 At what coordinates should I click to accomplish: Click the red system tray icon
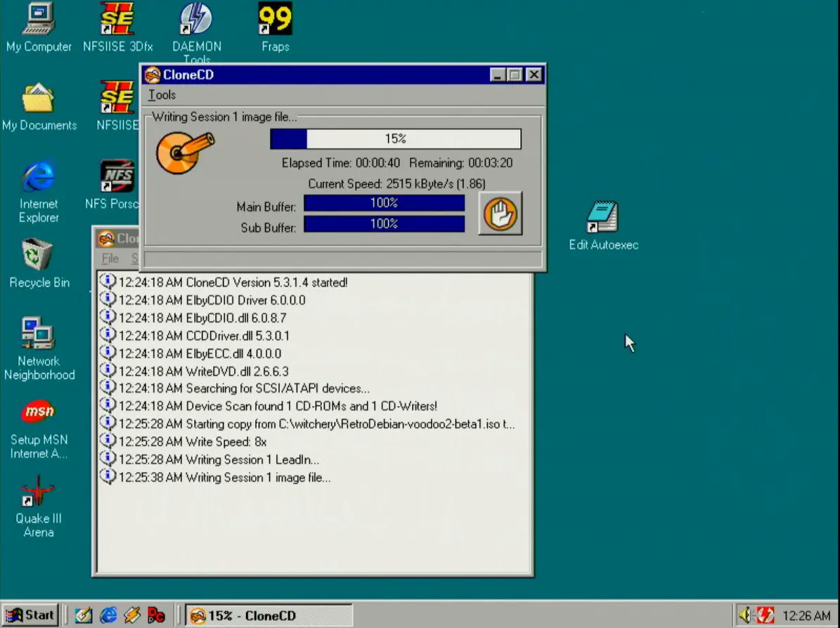point(765,615)
